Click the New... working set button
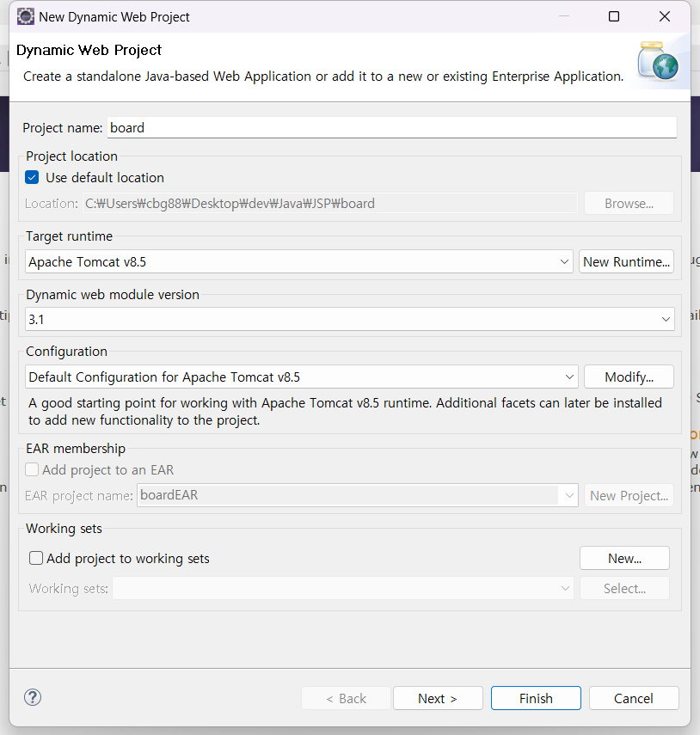Image resolution: width=700 pixels, height=735 pixels. click(x=624, y=558)
